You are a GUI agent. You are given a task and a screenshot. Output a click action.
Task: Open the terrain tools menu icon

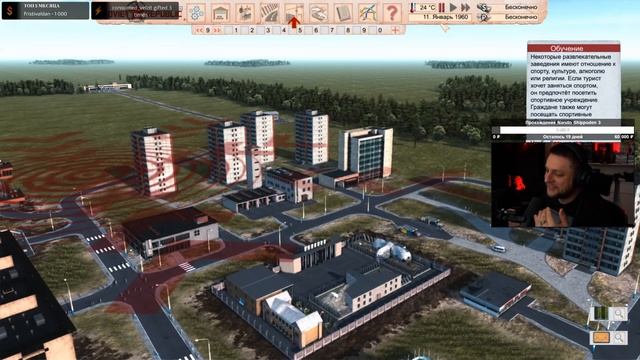point(318,13)
